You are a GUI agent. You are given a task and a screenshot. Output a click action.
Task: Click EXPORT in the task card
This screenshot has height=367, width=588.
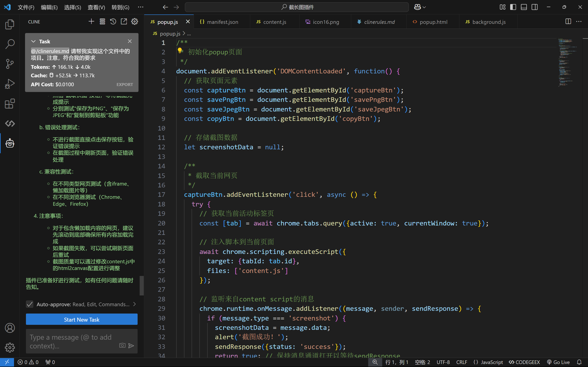coord(125,84)
